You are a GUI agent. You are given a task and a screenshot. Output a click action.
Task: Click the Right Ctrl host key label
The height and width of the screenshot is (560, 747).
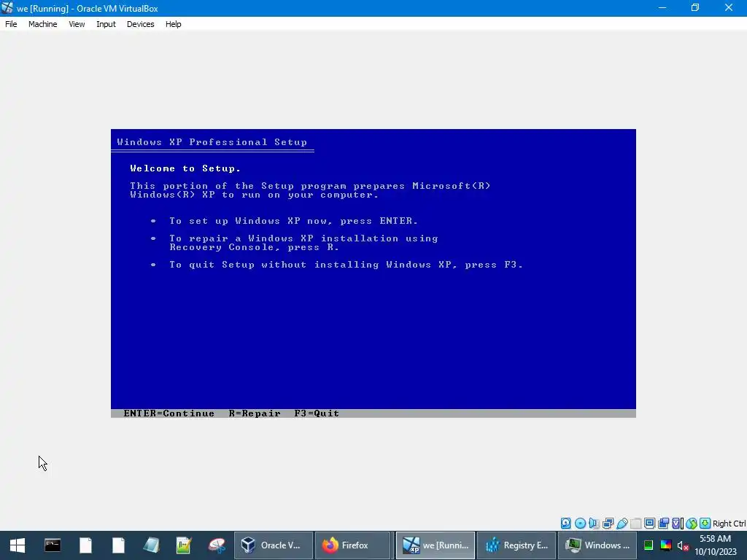tap(729, 524)
